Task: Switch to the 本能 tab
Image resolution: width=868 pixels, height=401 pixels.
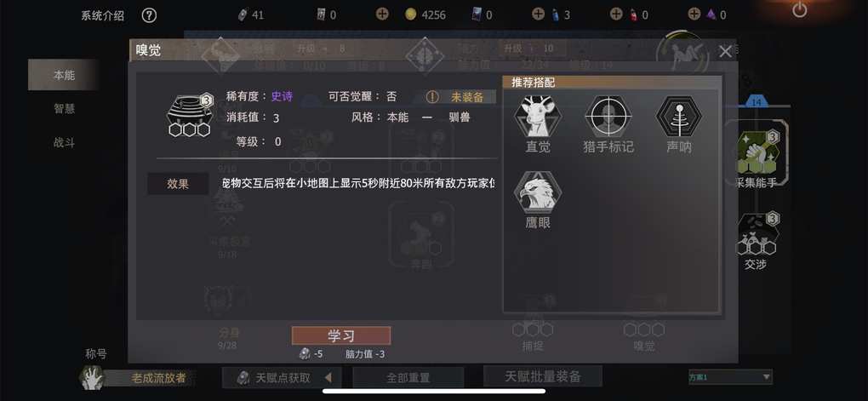Action: [64, 75]
